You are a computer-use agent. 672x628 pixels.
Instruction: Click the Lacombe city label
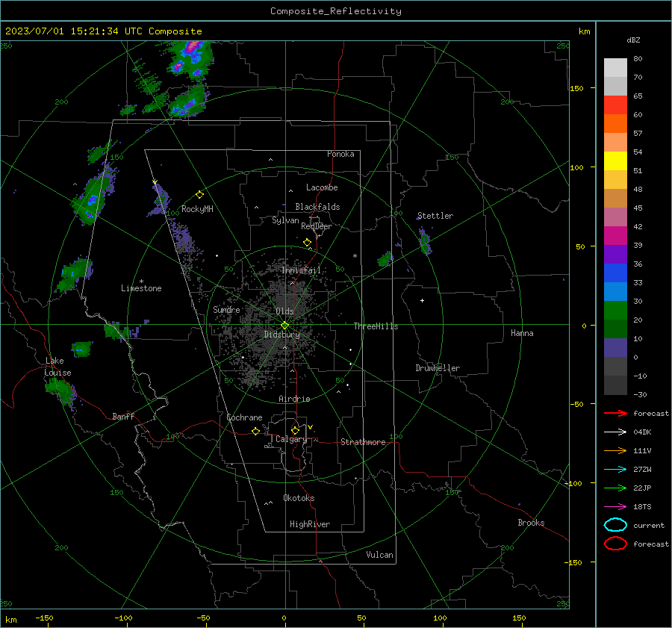[x=322, y=187]
